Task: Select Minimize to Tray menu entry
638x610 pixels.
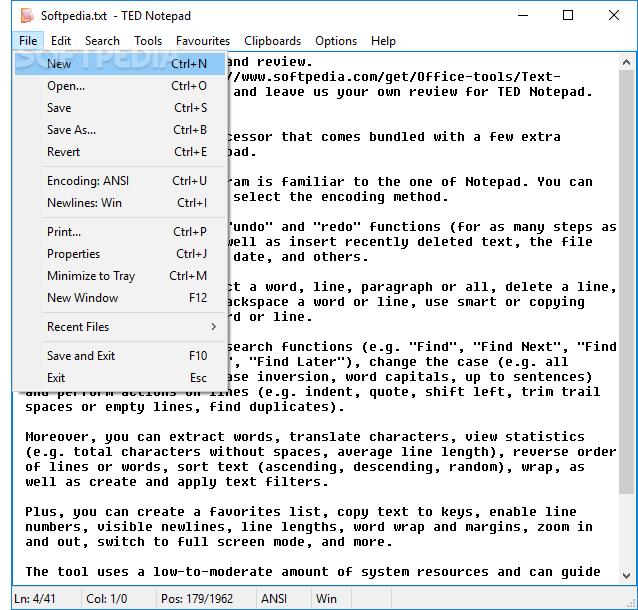Action: (120, 276)
